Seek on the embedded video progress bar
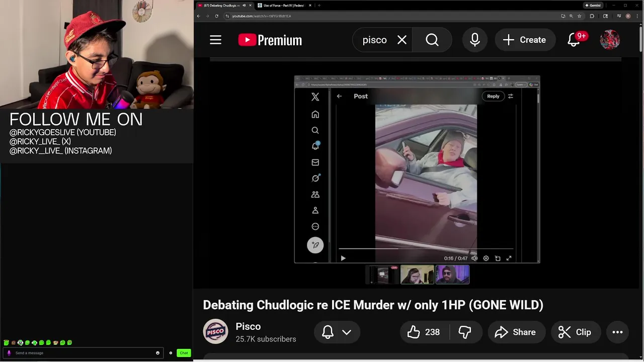The height and width of the screenshot is (362, 644). coord(426,248)
